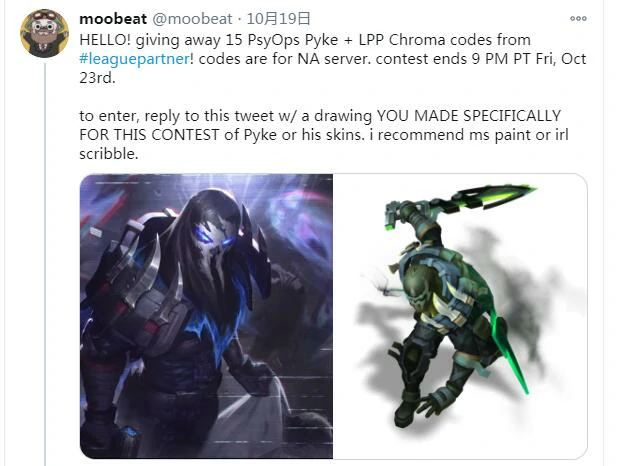The height and width of the screenshot is (466, 618).
Task: Click Pyke's glowing blue eyes in splash art
Action: [215, 235]
